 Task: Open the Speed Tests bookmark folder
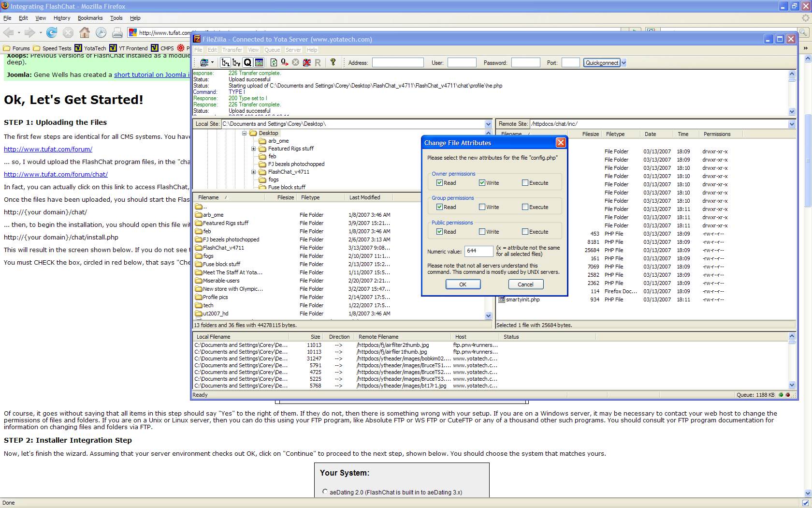pos(52,48)
